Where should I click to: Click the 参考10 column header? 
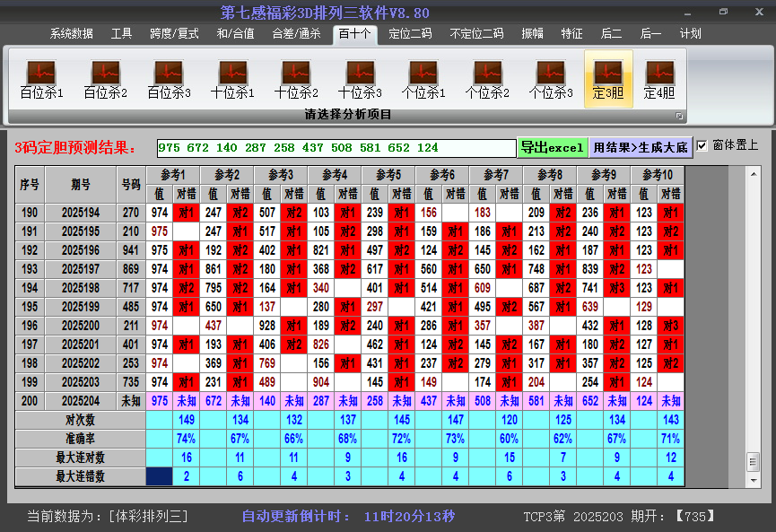(x=658, y=175)
